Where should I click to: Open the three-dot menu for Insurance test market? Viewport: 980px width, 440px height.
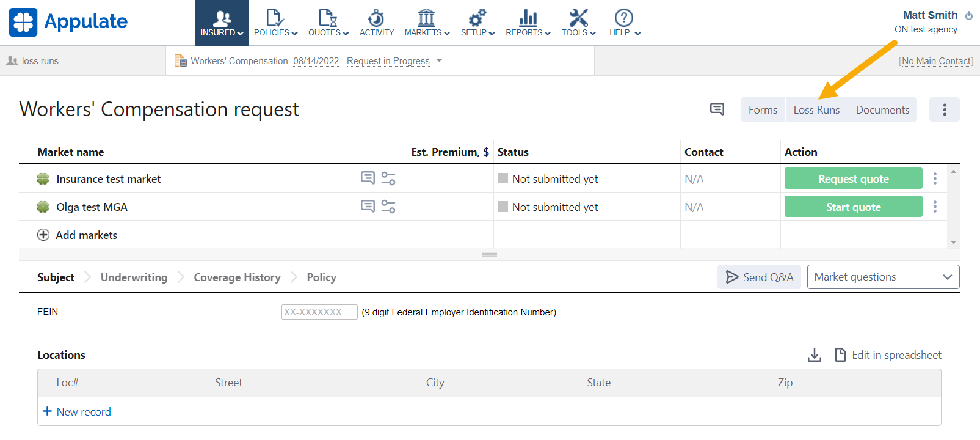935,178
